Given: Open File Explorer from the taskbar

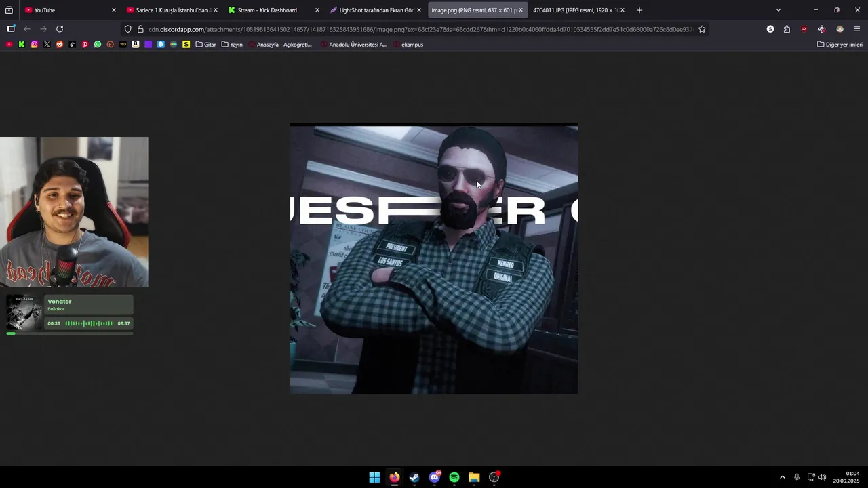Looking at the screenshot, I should [x=474, y=477].
